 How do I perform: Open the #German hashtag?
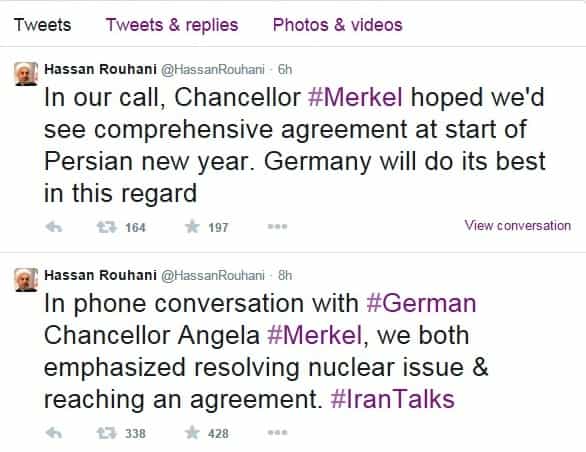click(421, 303)
